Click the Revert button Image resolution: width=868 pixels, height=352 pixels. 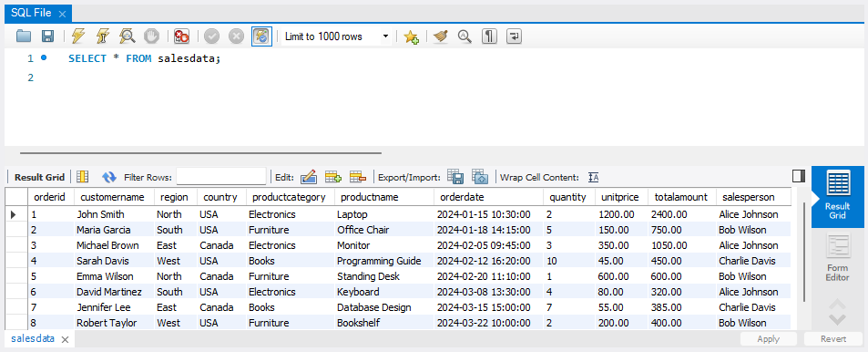833,338
